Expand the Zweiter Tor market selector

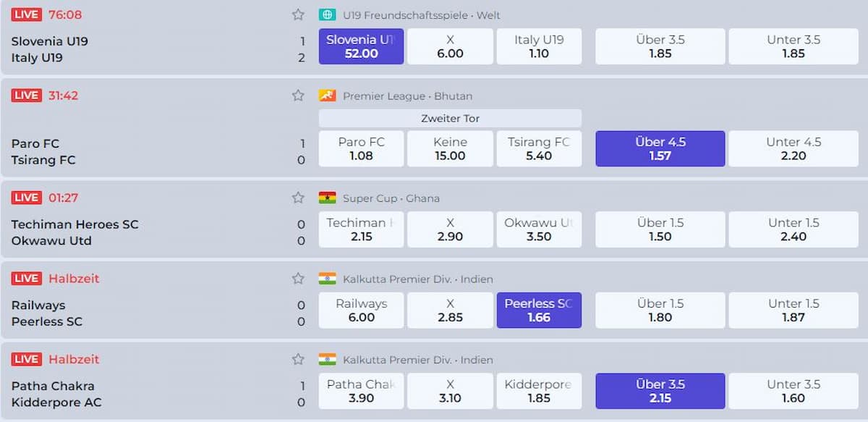tap(450, 118)
